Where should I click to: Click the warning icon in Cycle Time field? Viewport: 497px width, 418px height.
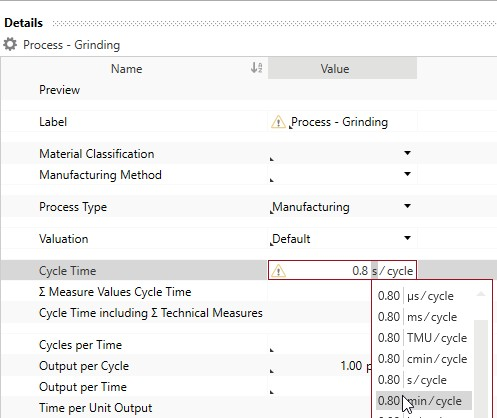click(x=278, y=271)
